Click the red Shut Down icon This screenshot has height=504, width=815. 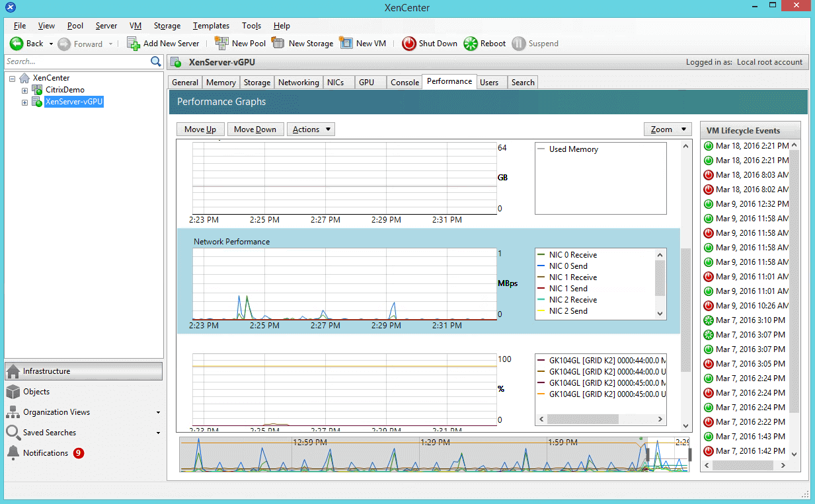[x=409, y=44]
